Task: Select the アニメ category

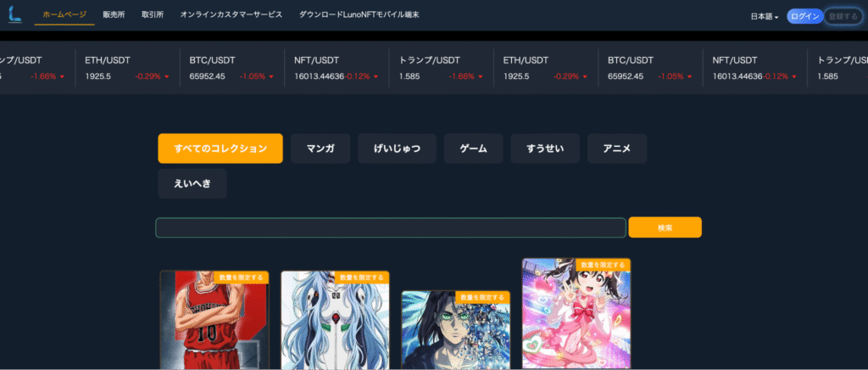Action: point(617,149)
